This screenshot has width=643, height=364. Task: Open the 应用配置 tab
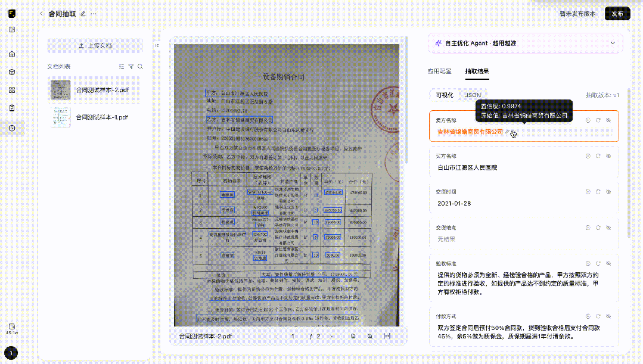[x=439, y=71]
